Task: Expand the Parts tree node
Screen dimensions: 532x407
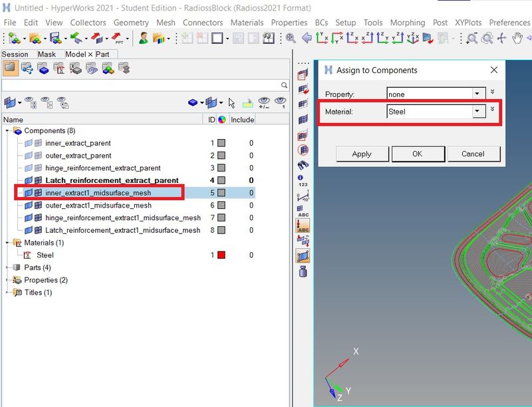Action: [x=7, y=267]
